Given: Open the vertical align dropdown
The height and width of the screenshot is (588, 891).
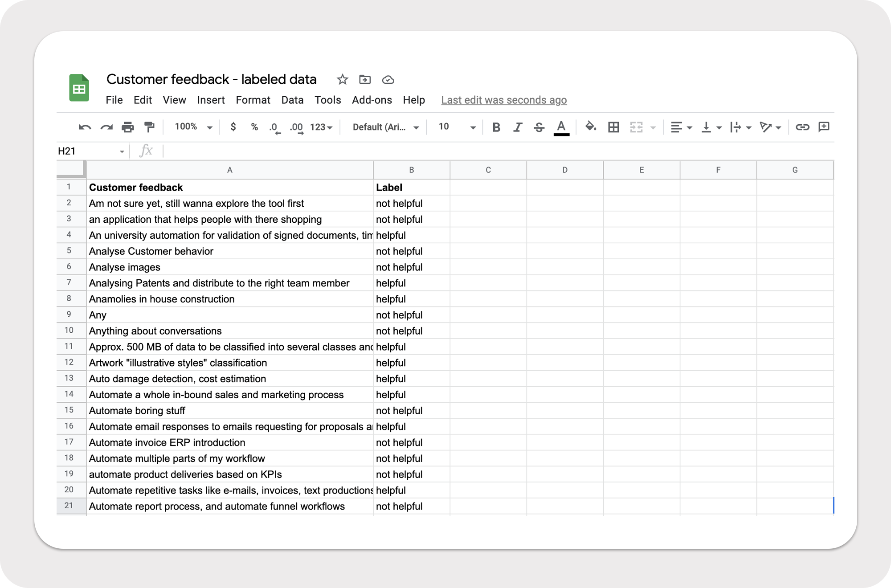Looking at the screenshot, I should click(x=711, y=127).
